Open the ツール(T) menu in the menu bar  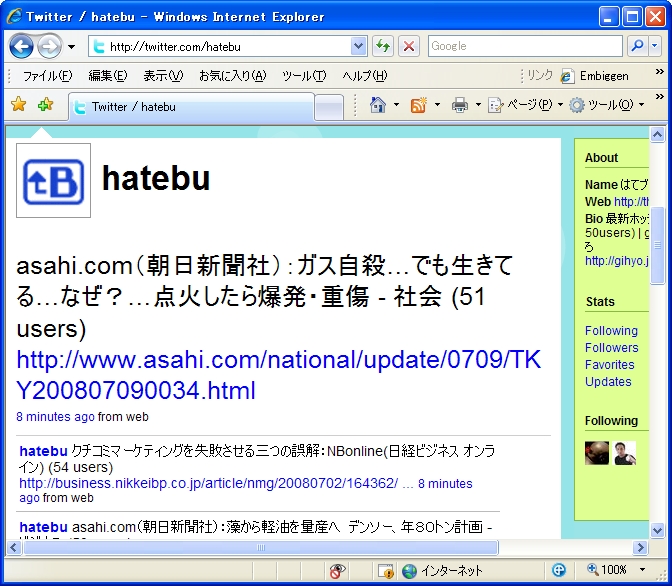tap(304, 76)
